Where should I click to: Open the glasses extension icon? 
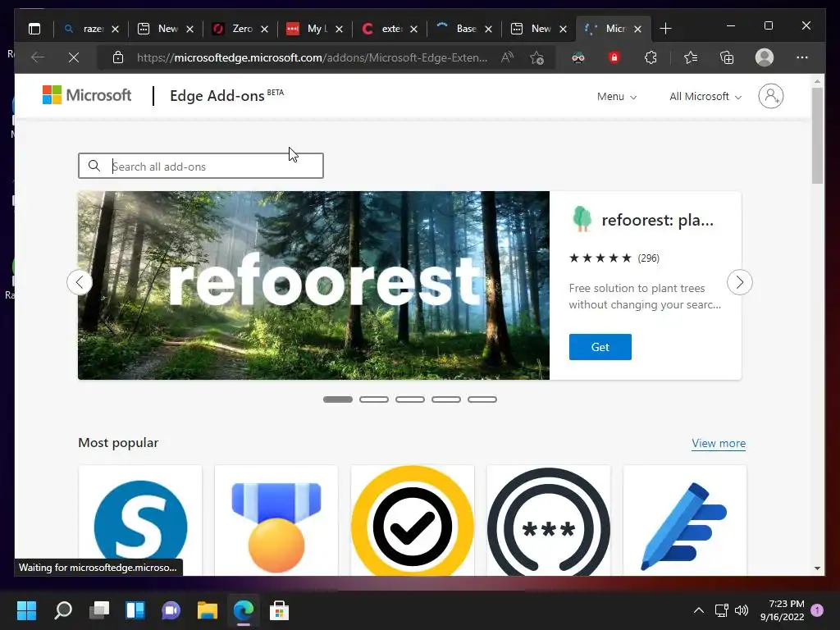[578, 57]
